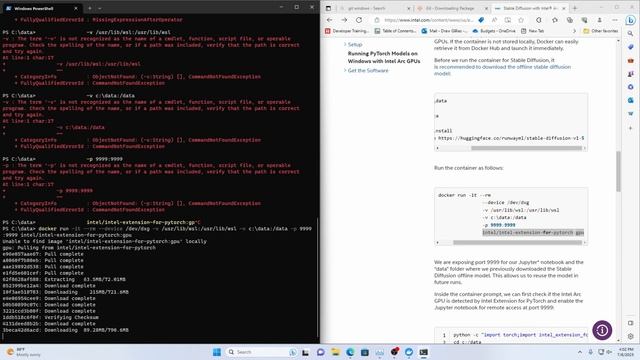The height and width of the screenshot is (360, 640).
Task: Open Edge sidebar settings gear
Action: [x=631, y=336]
